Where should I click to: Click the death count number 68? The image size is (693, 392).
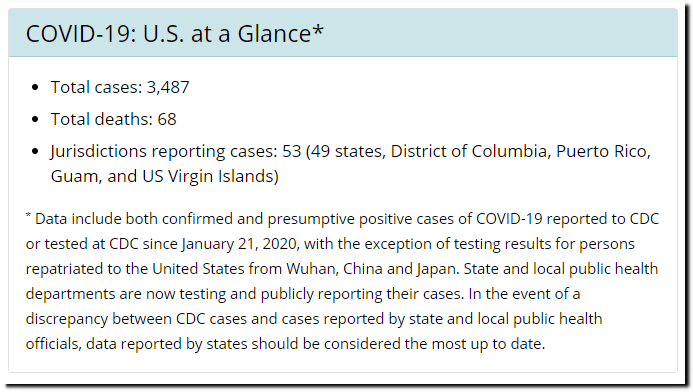click(167, 119)
